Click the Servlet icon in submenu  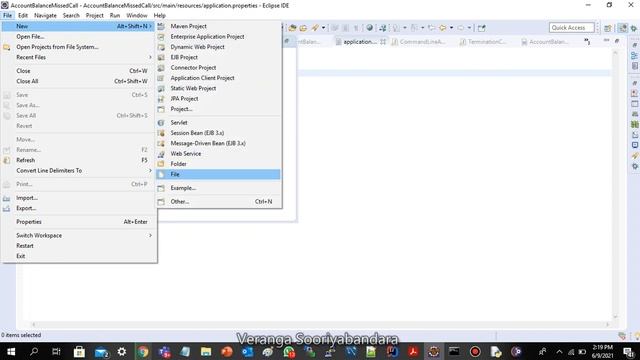161,122
